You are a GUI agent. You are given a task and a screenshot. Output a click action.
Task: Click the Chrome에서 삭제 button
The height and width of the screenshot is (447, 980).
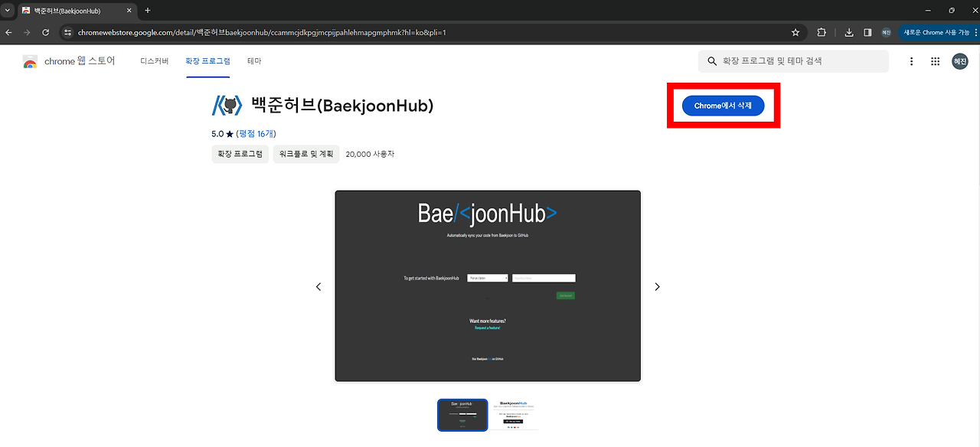724,106
